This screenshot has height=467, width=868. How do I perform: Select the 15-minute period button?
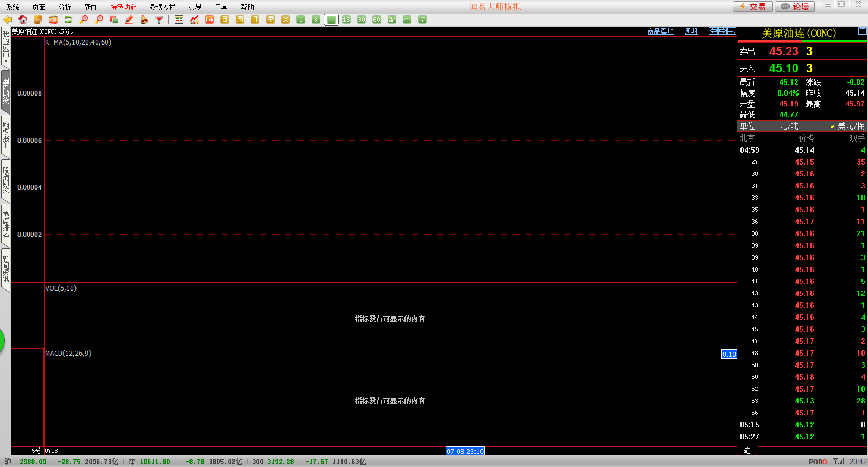click(346, 20)
